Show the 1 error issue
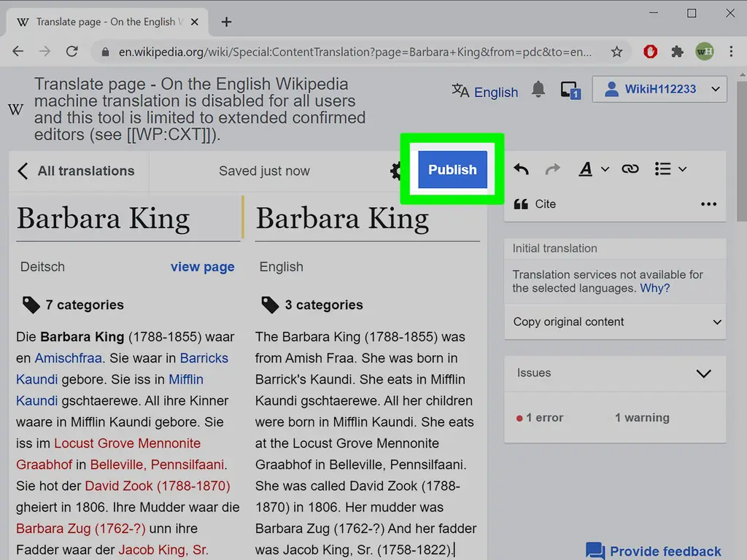747x560 pixels. click(x=540, y=418)
